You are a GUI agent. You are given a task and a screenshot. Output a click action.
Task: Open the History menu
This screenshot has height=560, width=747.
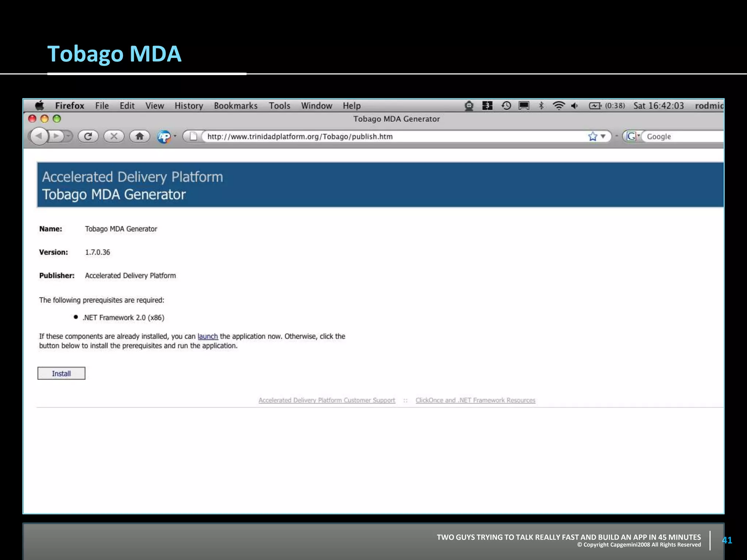coord(189,106)
